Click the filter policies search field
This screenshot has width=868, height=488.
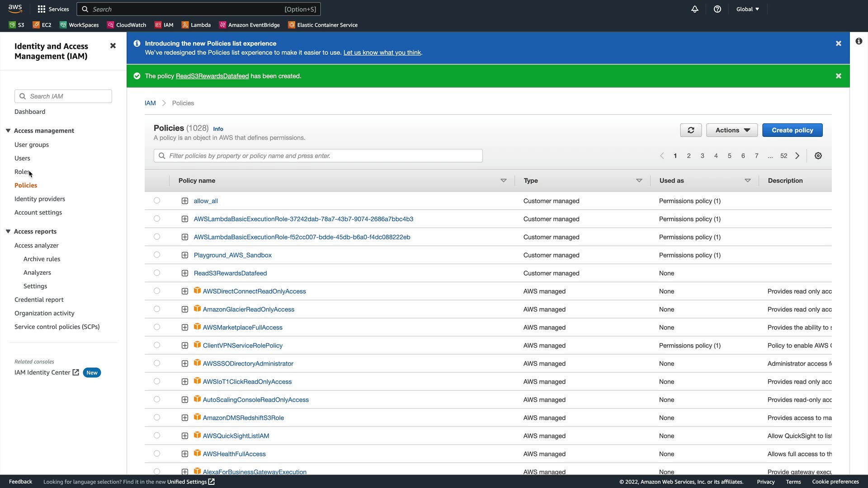(x=318, y=156)
